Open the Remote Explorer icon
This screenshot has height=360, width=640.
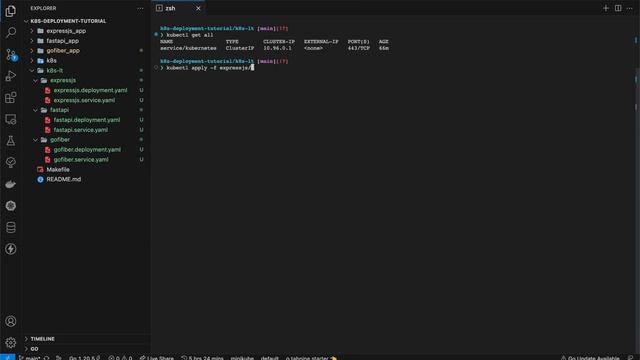coord(11,119)
